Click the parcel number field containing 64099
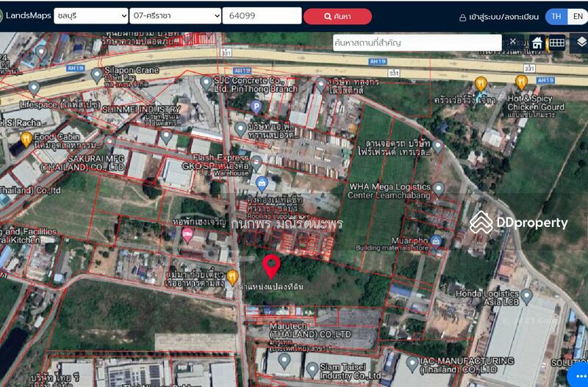The width and height of the screenshot is (588, 387). [262, 15]
